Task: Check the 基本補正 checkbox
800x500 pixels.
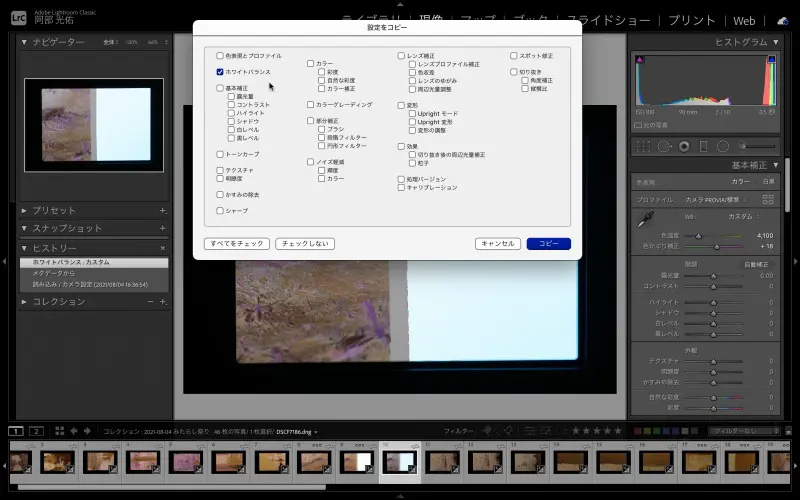Action: (x=220, y=88)
